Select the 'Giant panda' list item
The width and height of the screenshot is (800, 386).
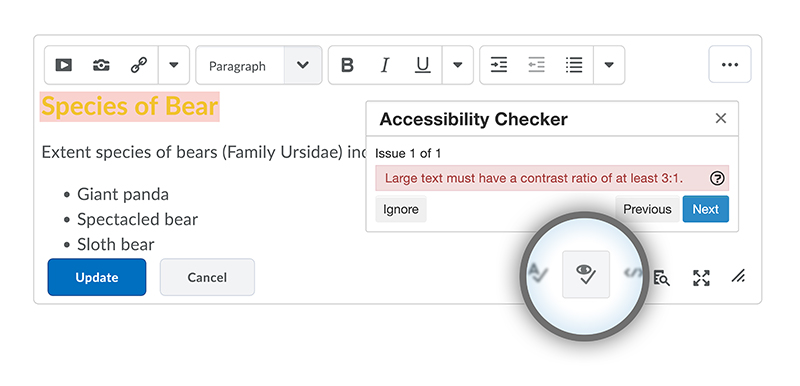pyautogui.click(x=122, y=194)
